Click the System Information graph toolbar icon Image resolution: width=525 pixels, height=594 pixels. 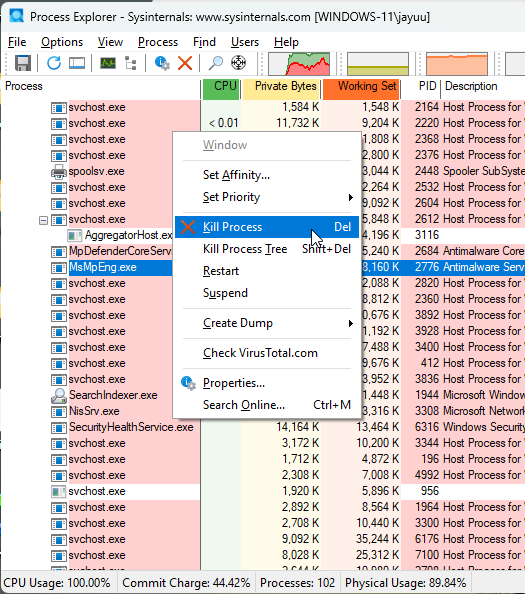tap(108, 63)
